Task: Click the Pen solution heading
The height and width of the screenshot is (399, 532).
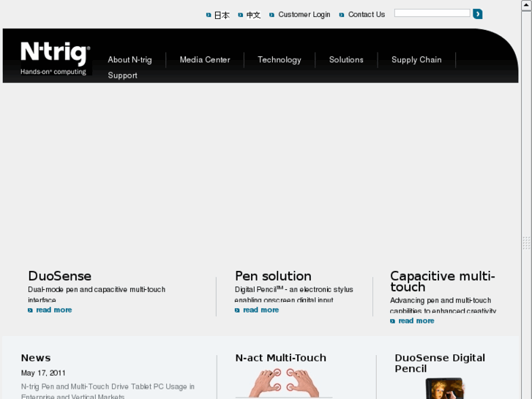Action: (273, 276)
